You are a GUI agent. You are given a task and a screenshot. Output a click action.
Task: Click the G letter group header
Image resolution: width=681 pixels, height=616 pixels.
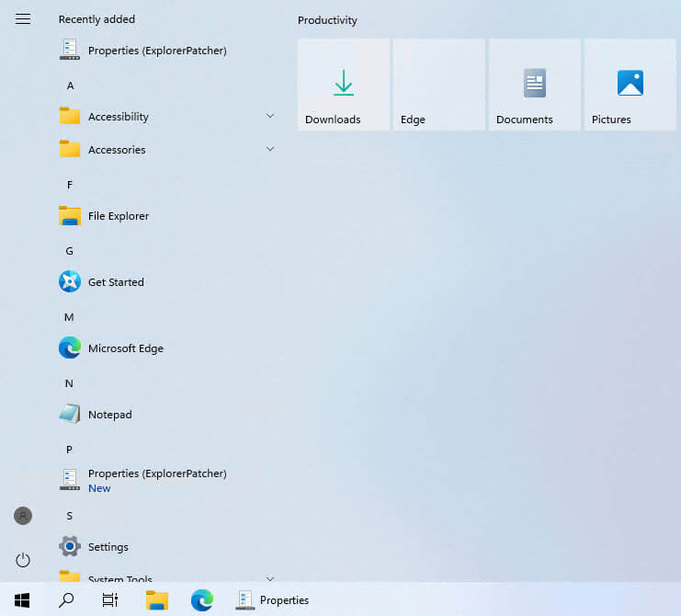[x=70, y=251]
